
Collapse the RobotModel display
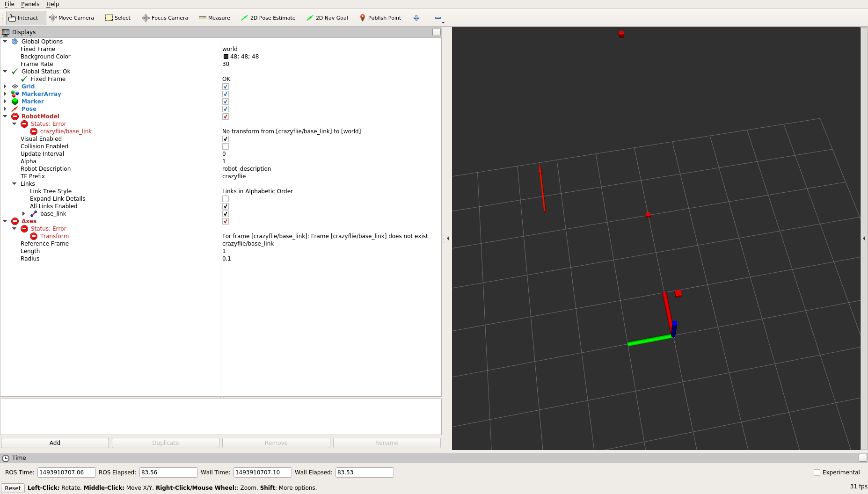point(5,116)
